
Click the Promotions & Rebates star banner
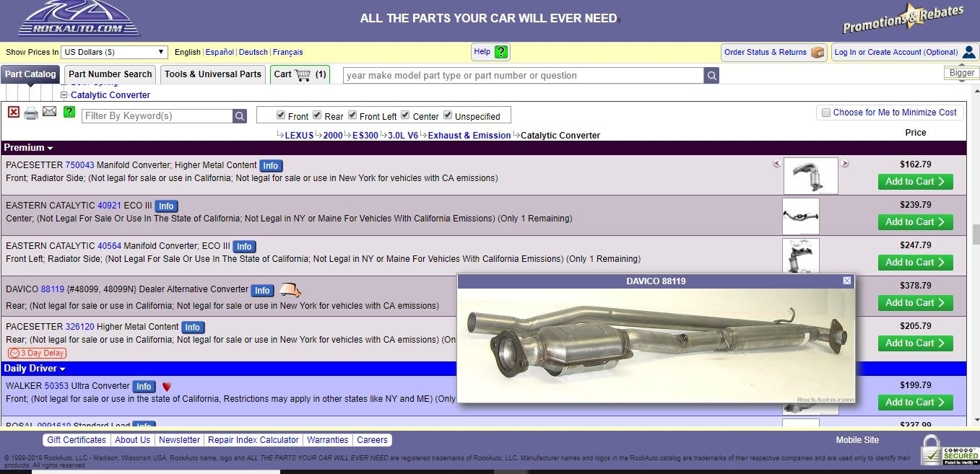903,19
